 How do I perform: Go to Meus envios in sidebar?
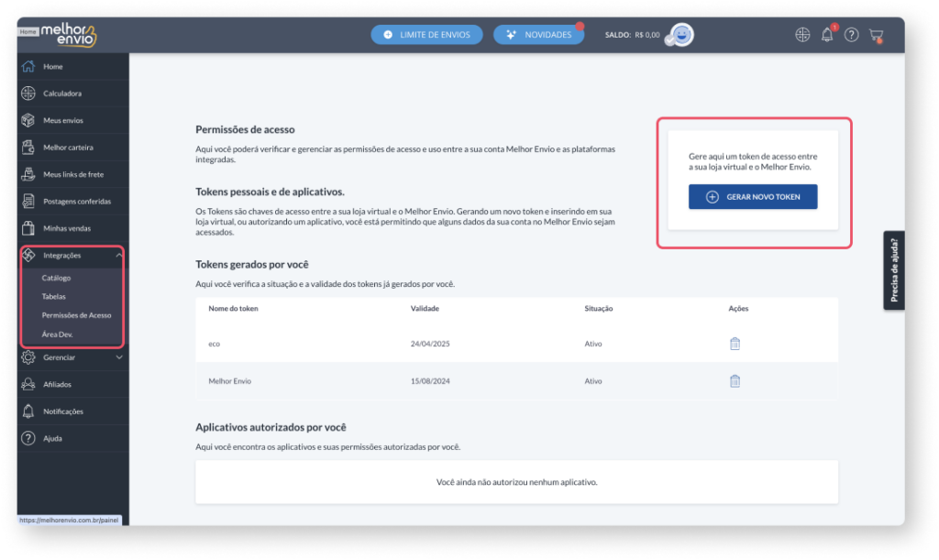pos(62,120)
